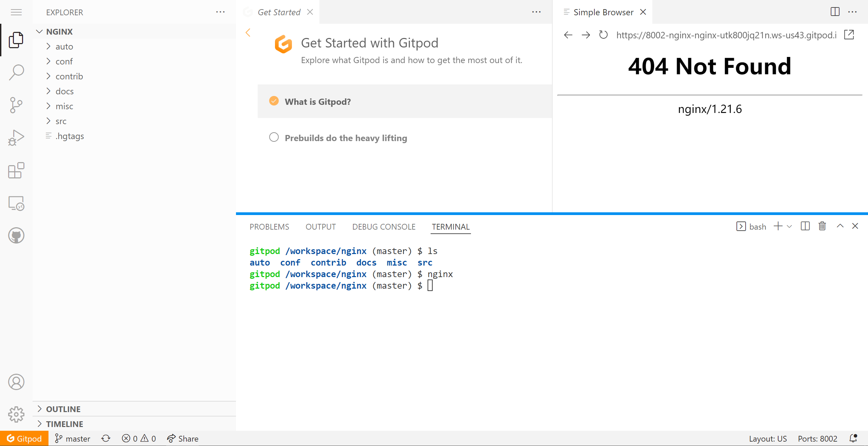
Task: Open the browser URL in an external window
Action: (x=849, y=35)
